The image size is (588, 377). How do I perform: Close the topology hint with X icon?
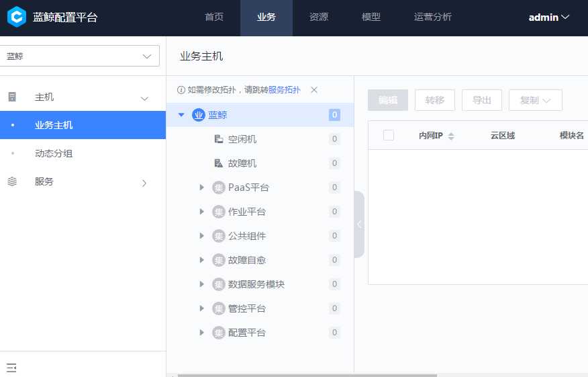tap(314, 90)
